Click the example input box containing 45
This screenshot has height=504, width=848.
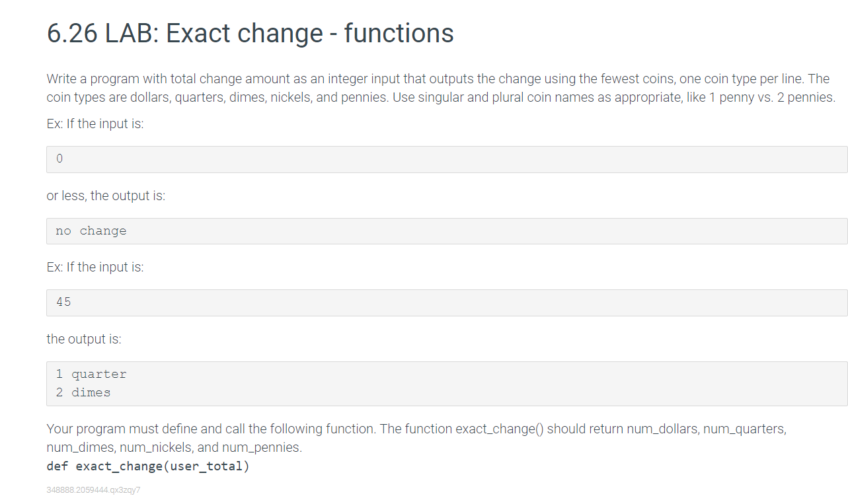pyautogui.click(x=447, y=303)
